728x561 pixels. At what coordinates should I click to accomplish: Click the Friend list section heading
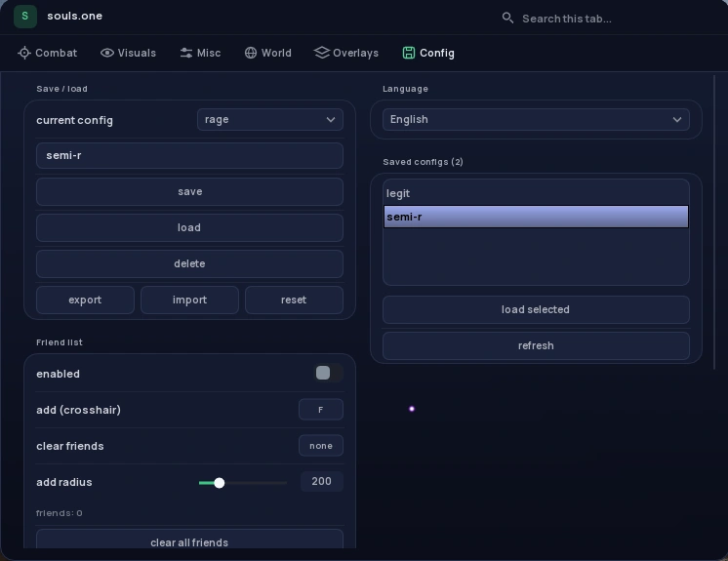(x=60, y=342)
